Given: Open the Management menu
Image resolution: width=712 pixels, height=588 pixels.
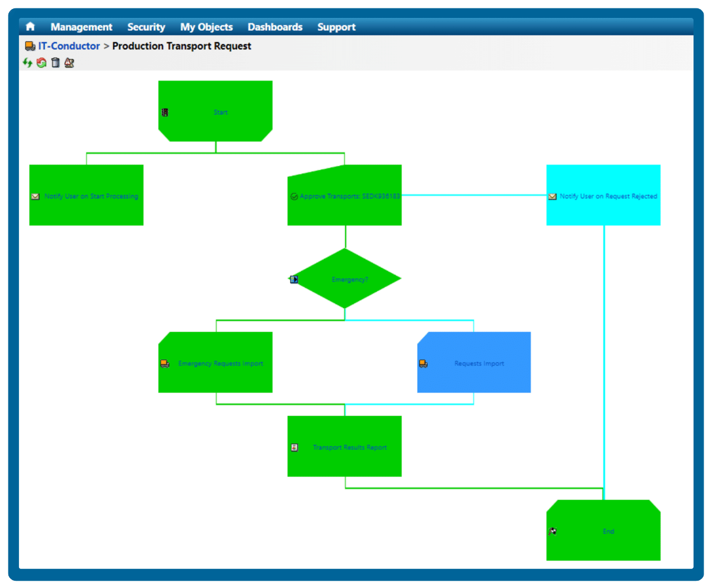Looking at the screenshot, I should (x=81, y=26).
